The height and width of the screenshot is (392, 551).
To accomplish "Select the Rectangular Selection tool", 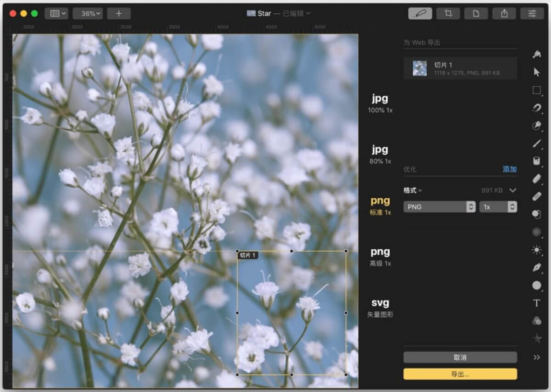I will coord(536,90).
